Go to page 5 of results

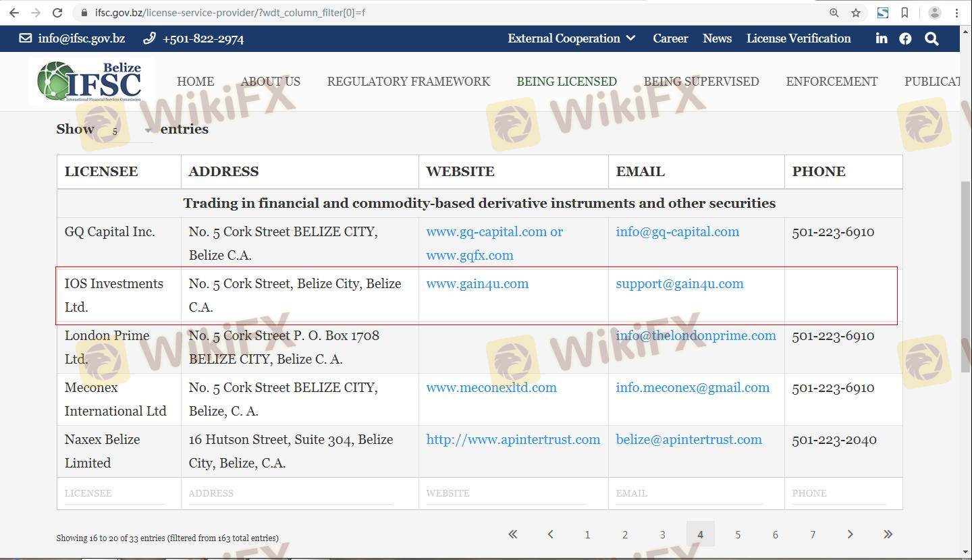(x=738, y=534)
